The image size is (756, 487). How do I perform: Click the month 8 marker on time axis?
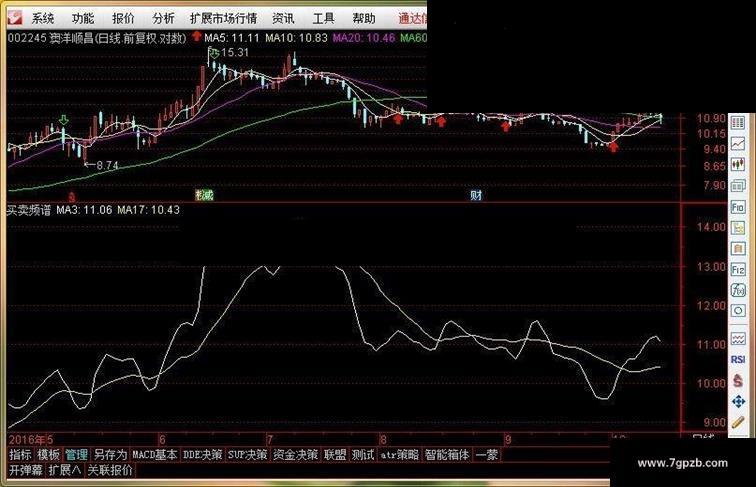coord(383,439)
